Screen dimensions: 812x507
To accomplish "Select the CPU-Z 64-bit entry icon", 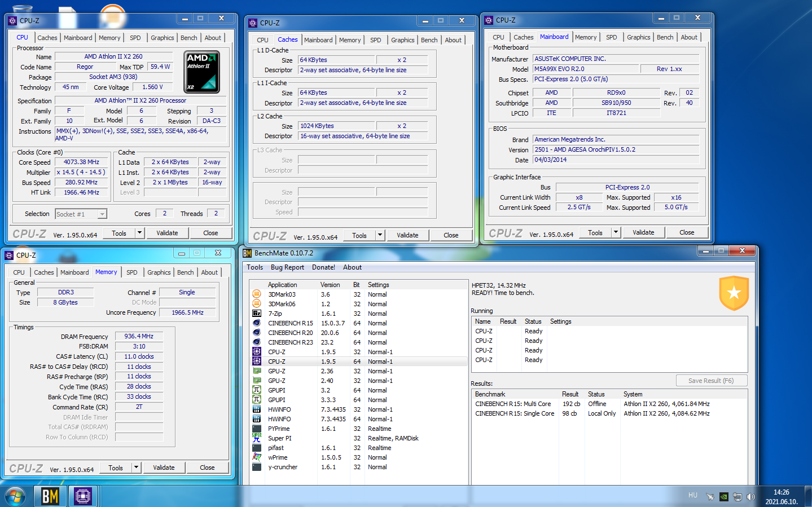I will [257, 361].
